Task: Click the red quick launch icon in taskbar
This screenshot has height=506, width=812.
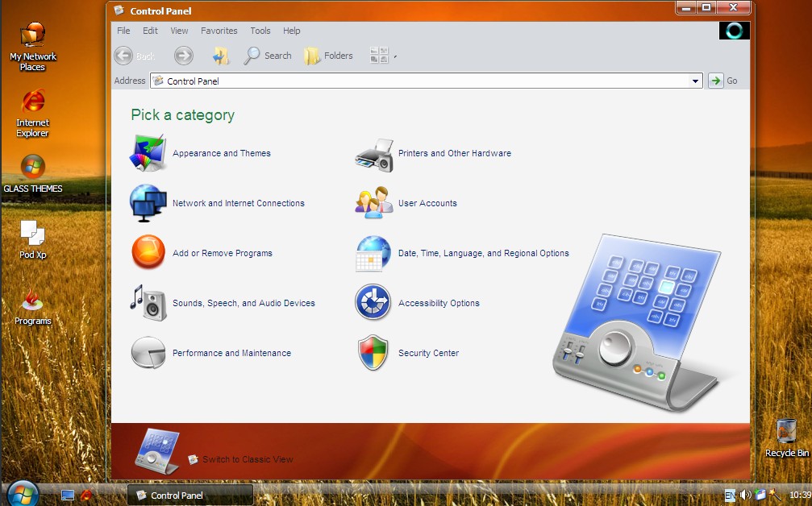Action: coord(86,496)
